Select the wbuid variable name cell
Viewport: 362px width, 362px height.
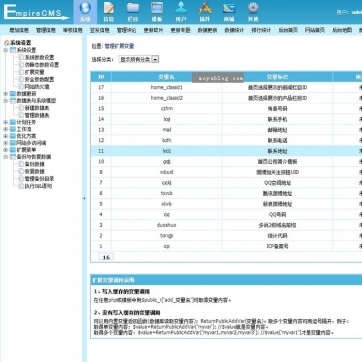click(167, 172)
